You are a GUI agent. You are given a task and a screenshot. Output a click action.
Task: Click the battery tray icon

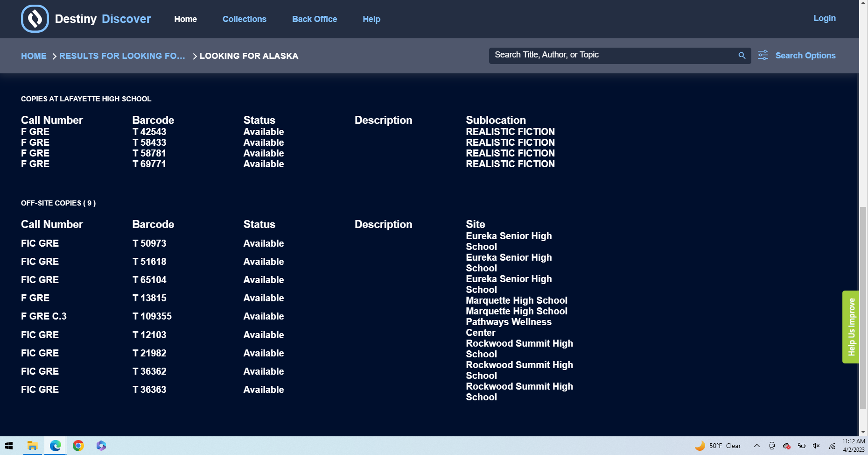pos(802,446)
